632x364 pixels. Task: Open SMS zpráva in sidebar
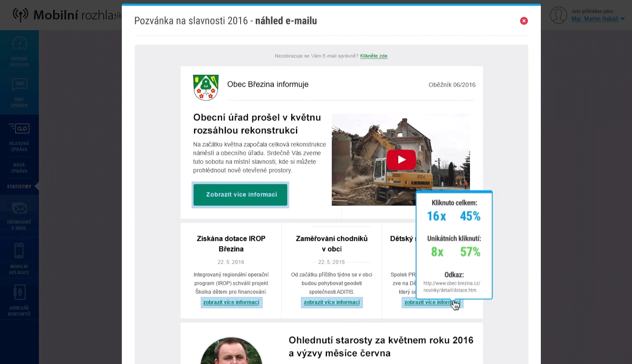tap(19, 93)
